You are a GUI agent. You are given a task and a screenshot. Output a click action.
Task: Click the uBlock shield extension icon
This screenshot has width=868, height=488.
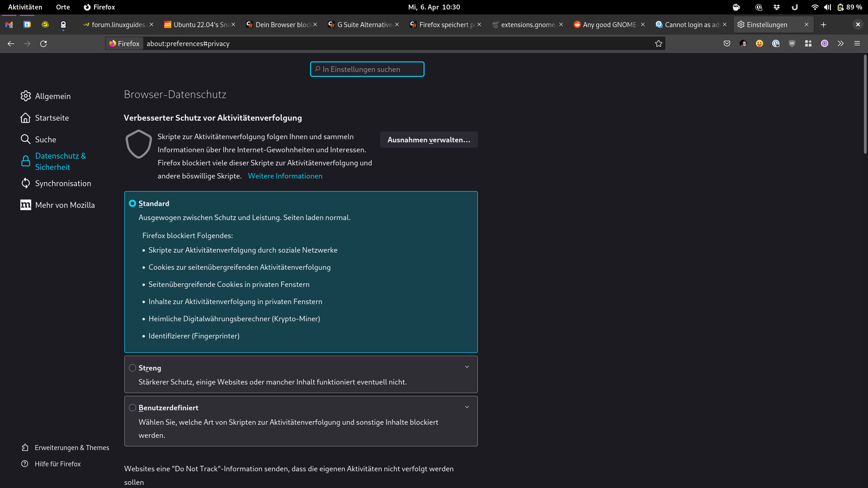point(792,43)
